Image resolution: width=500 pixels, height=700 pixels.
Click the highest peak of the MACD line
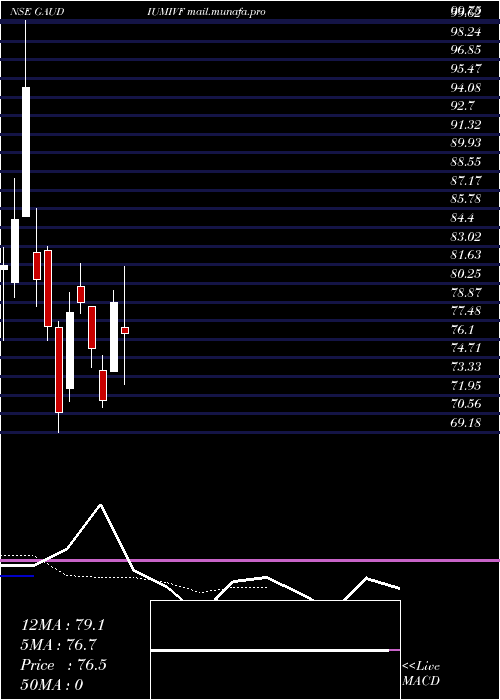click(100, 505)
